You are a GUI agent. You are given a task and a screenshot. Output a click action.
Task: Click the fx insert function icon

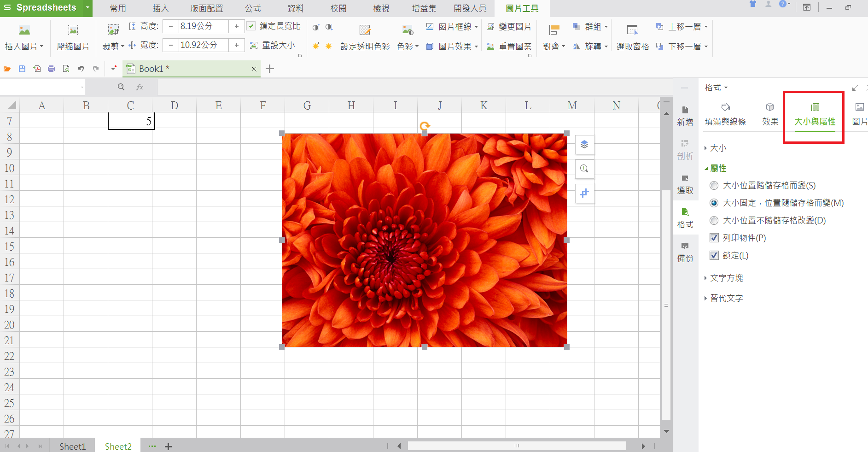[140, 87]
